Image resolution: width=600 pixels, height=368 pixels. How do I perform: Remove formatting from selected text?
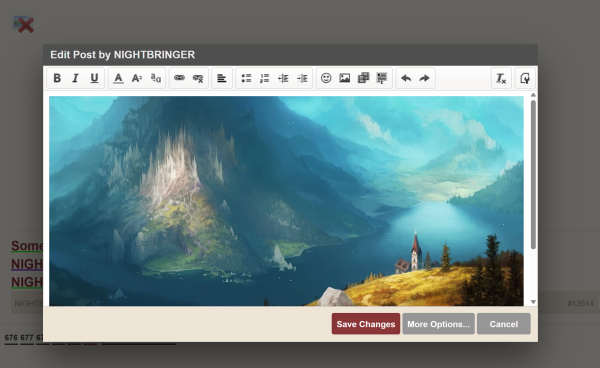tap(501, 78)
